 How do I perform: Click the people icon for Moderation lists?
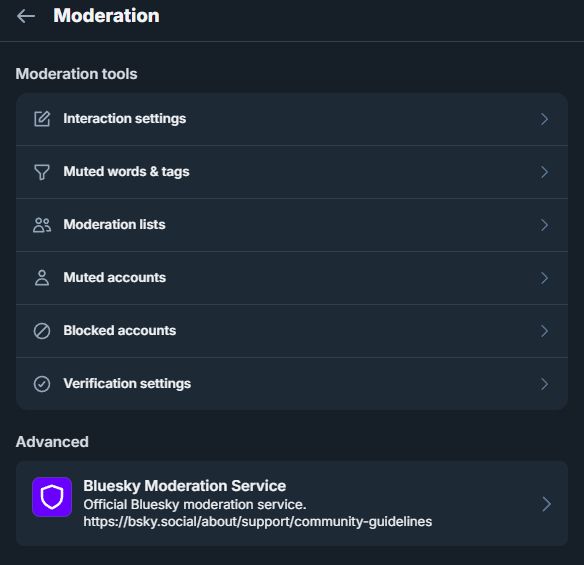(x=42, y=225)
